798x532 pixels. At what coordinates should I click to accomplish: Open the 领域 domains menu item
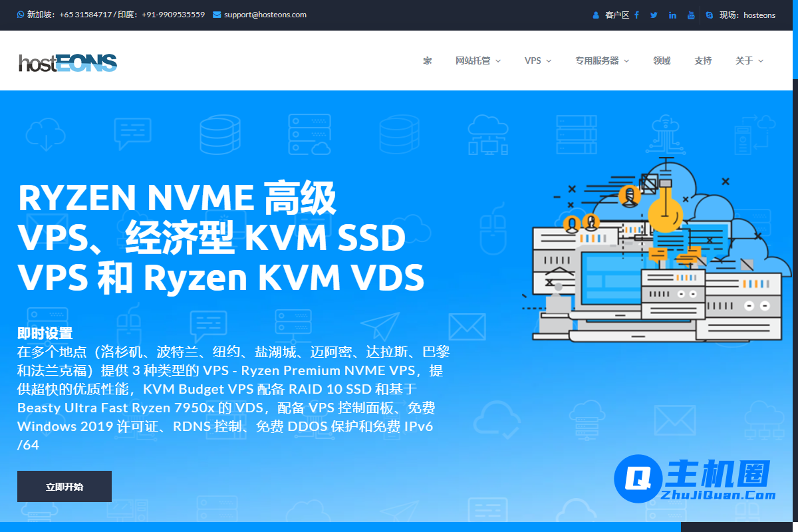click(x=662, y=61)
